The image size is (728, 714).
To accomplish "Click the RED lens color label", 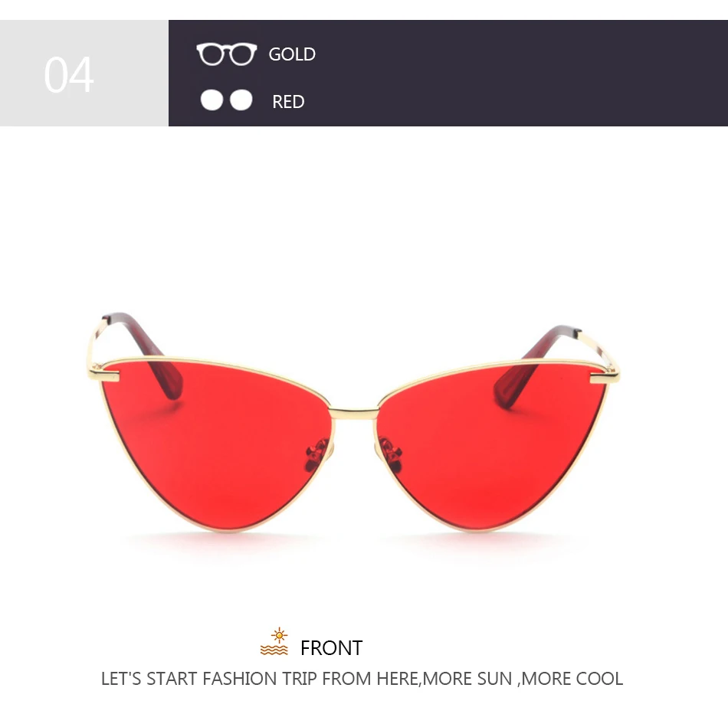I will (x=288, y=102).
